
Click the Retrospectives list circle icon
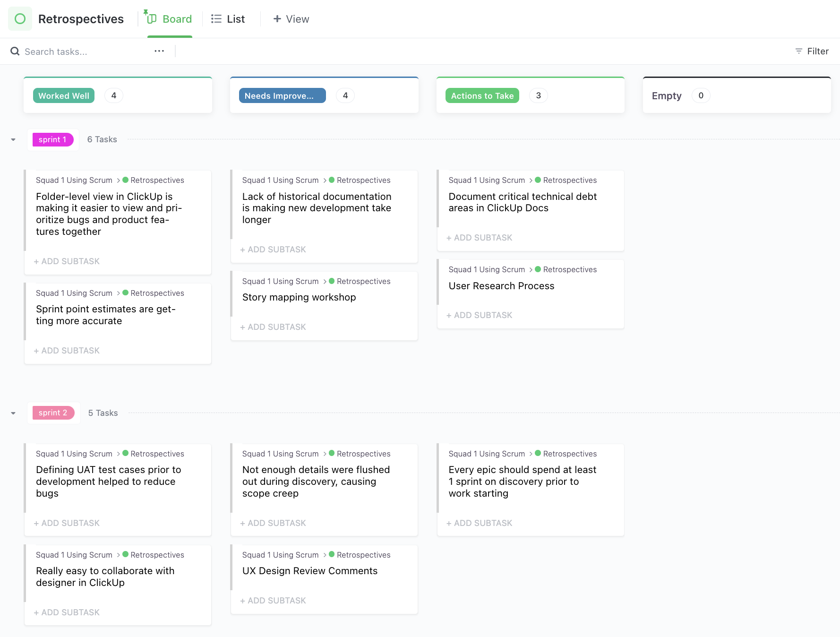(20, 19)
